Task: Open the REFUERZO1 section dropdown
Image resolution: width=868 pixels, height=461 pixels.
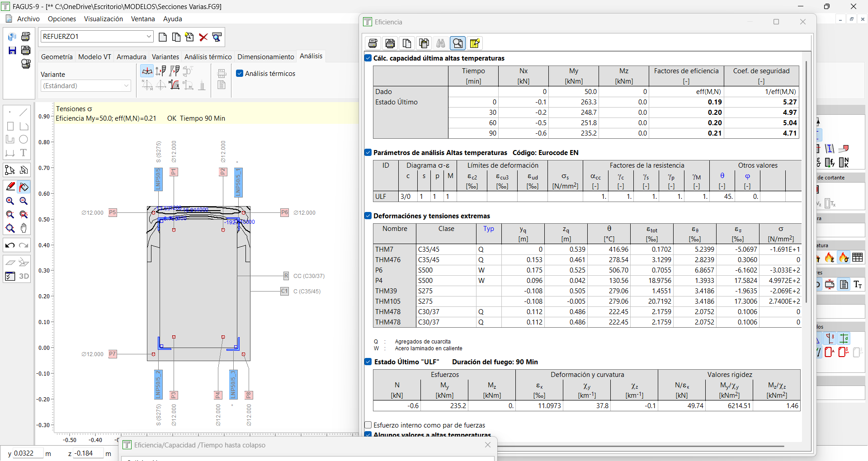Action: coord(149,37)
